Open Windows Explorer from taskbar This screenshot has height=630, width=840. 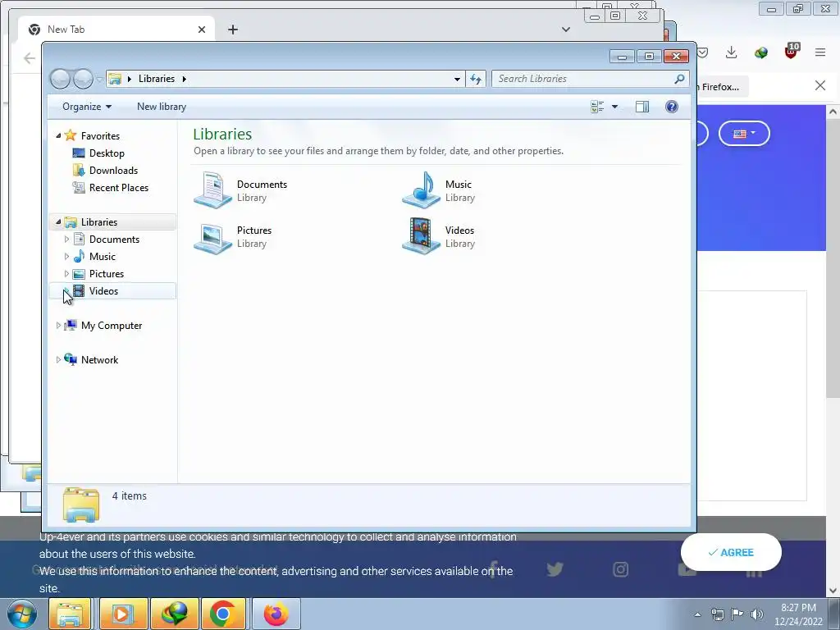[x=71, y=614]
